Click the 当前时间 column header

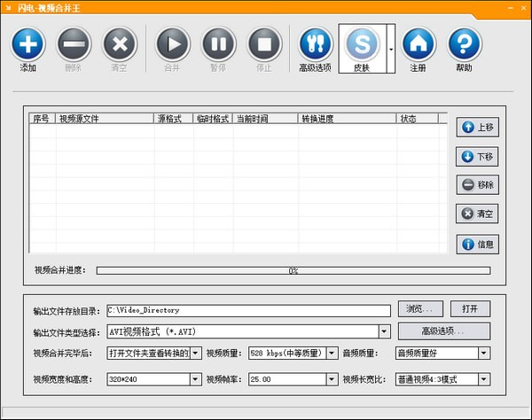click(x=265, y=119)
